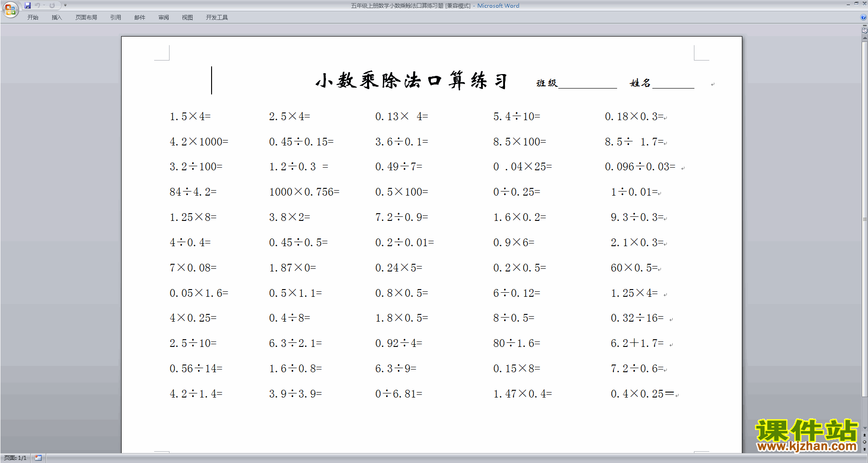Click the problem 5.4÷10=
The width and height of the screenshot is (868, 463).
coord(517,117)
